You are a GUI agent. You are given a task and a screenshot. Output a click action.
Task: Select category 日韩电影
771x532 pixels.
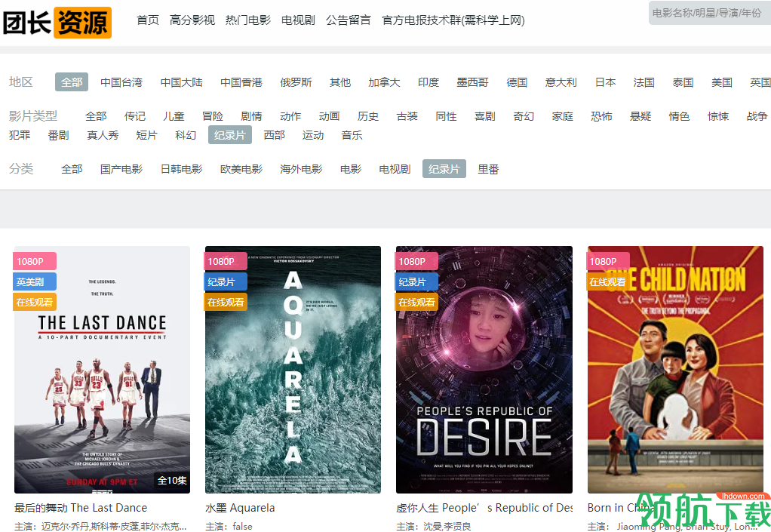182,169
